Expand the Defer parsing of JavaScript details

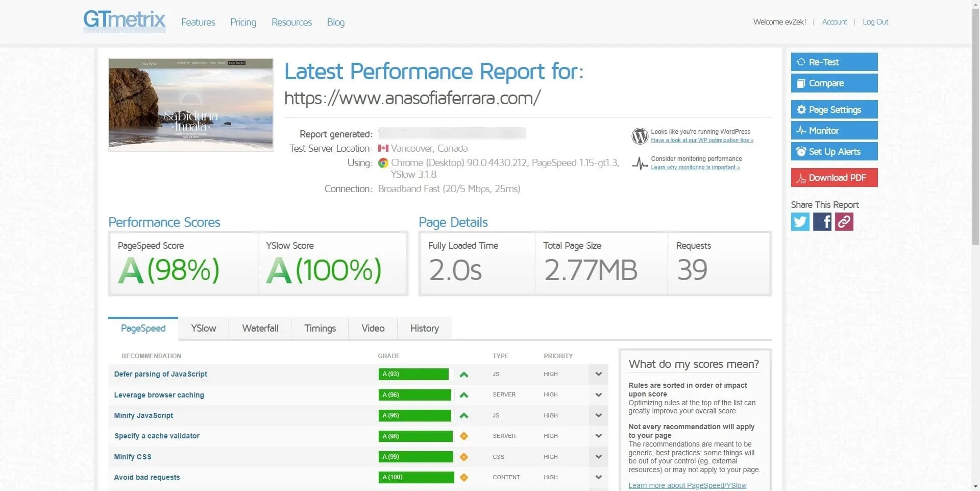[x=598, y=374]
